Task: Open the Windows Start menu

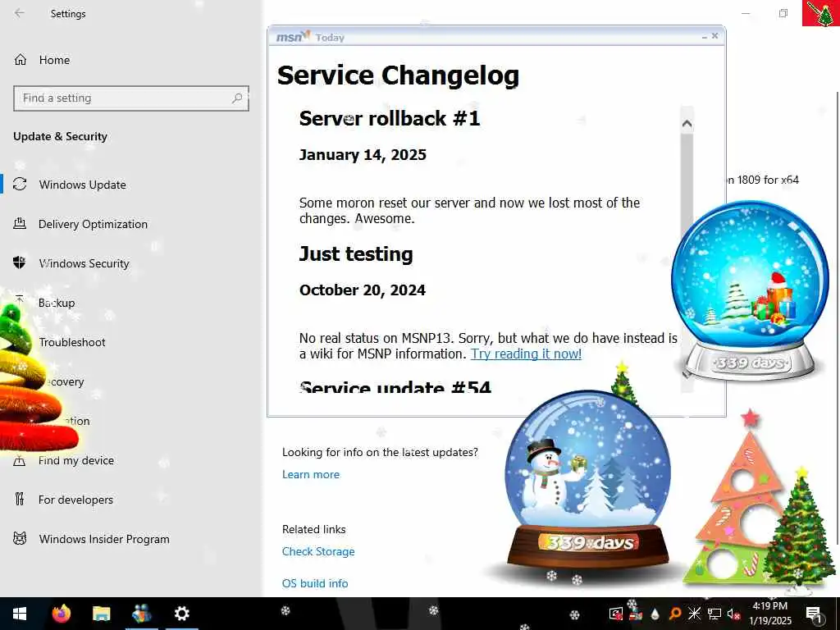Action: 20,614
